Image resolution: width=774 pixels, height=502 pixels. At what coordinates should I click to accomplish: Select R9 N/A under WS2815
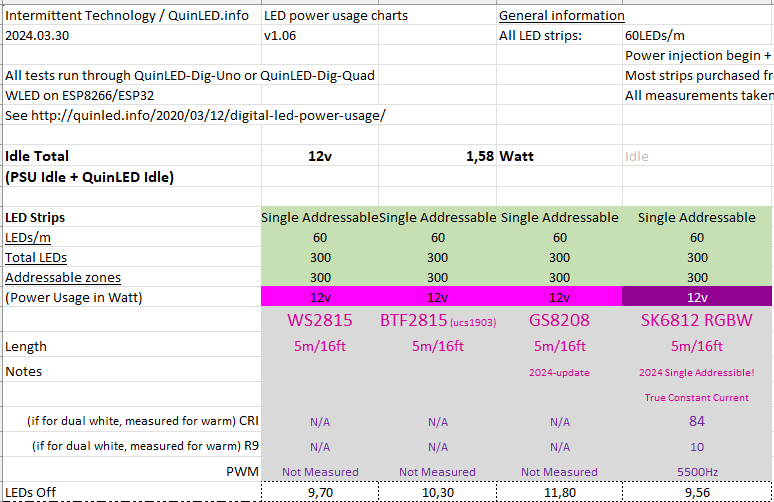320,447
